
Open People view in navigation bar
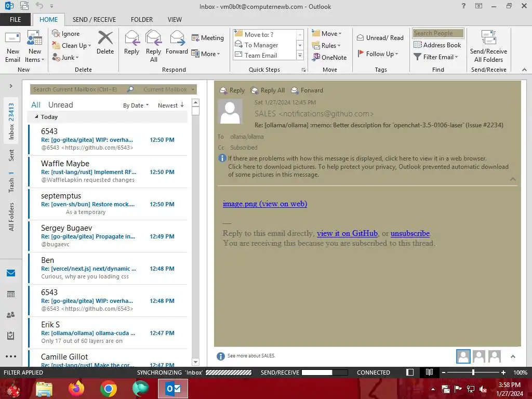point(11,315)
